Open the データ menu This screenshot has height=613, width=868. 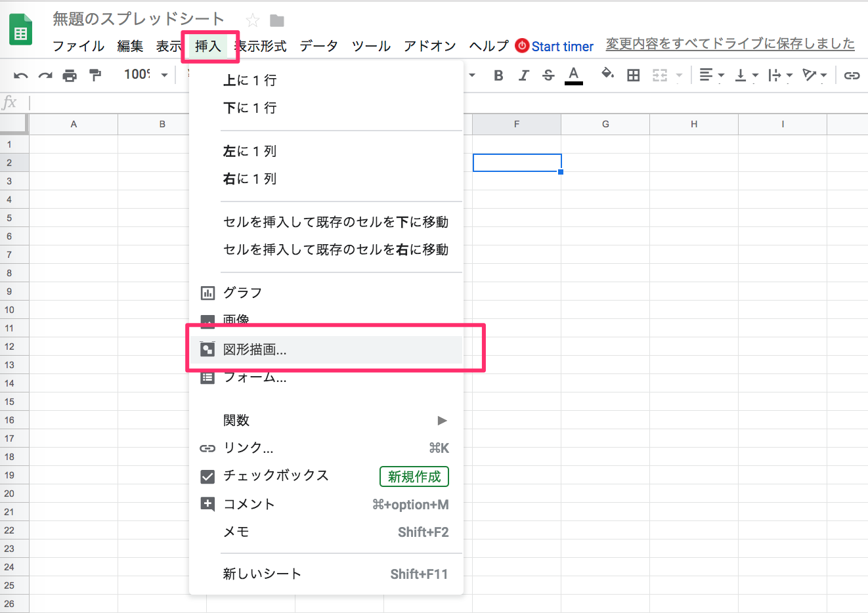coord(319,46)
